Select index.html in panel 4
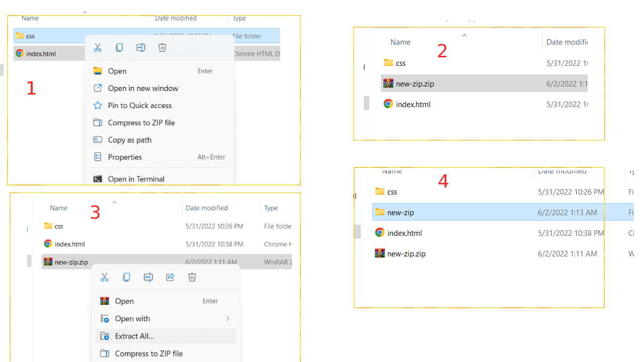The image size is (644, 362). [503, 233]
